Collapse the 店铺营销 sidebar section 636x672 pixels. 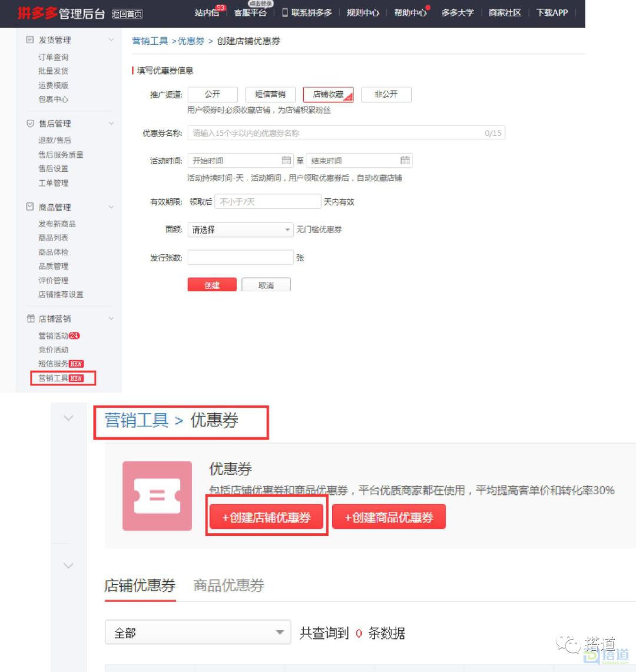[111, 318]
